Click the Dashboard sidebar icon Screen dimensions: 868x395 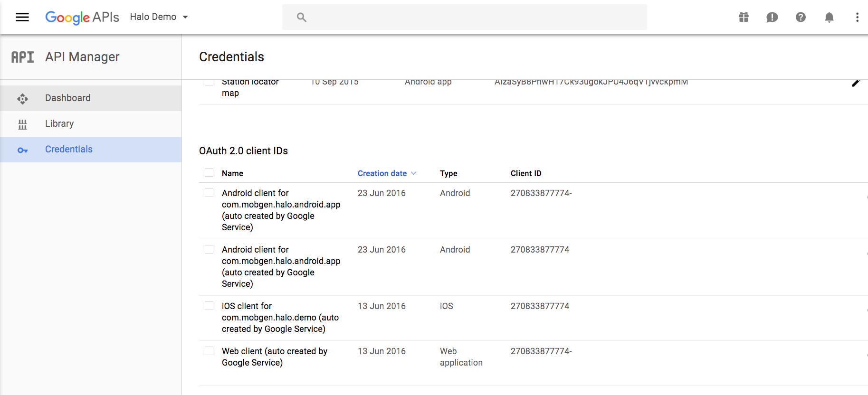click(22, 99)
